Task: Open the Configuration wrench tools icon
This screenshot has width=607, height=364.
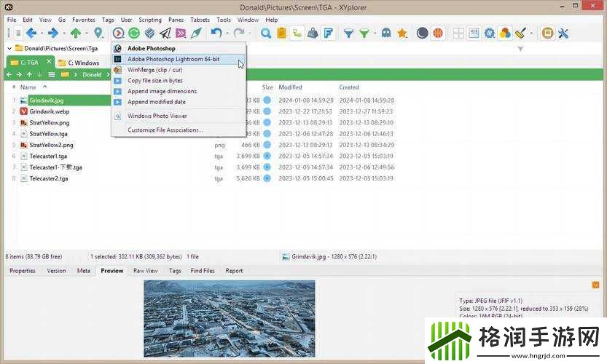Action: tap(563, 33)
